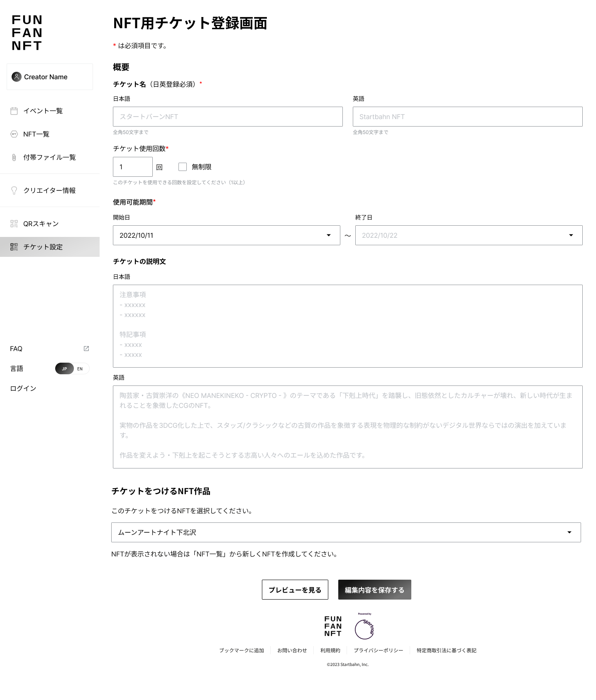Image resolution: width=596 pixels, height=700 pixels.
Task: Click the paperclip icon for 付帯ファイル一覧
Action: point(14,157)
